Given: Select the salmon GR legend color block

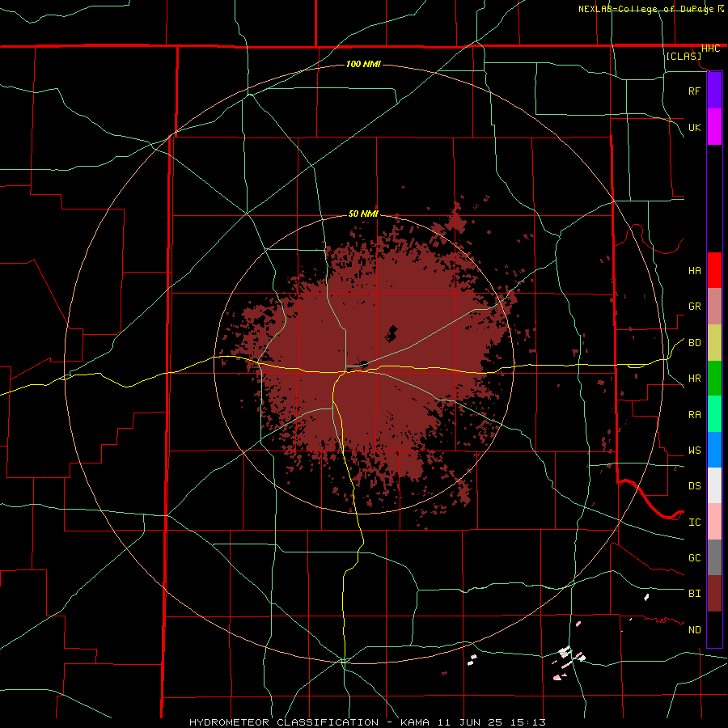Looking at the screenshot, I should [714, 307].
